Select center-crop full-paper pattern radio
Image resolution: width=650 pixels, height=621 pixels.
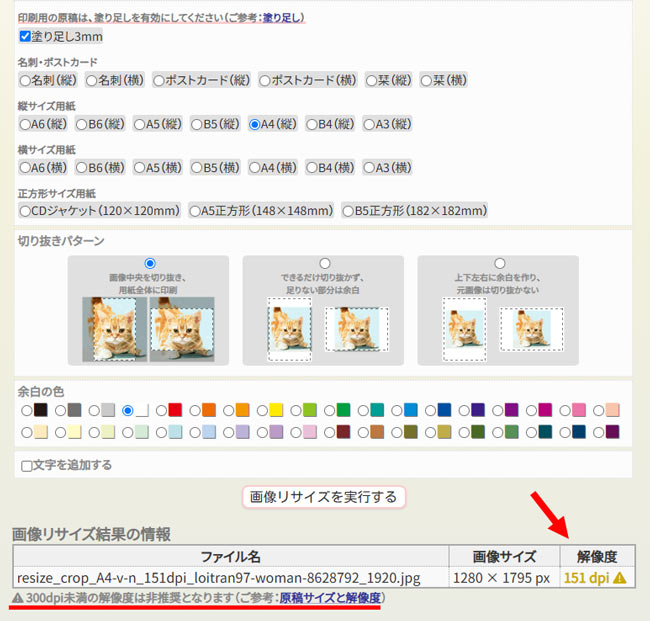(x=150, y=264)
